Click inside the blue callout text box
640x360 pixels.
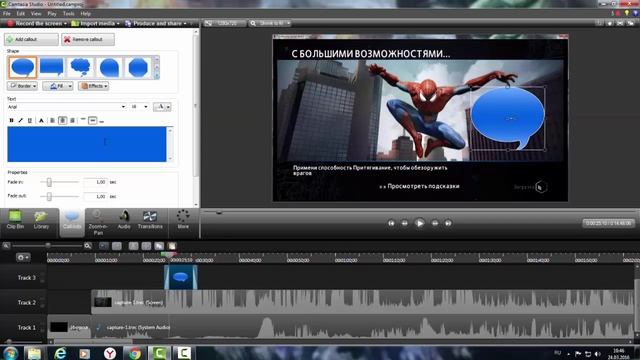[87, 144]
